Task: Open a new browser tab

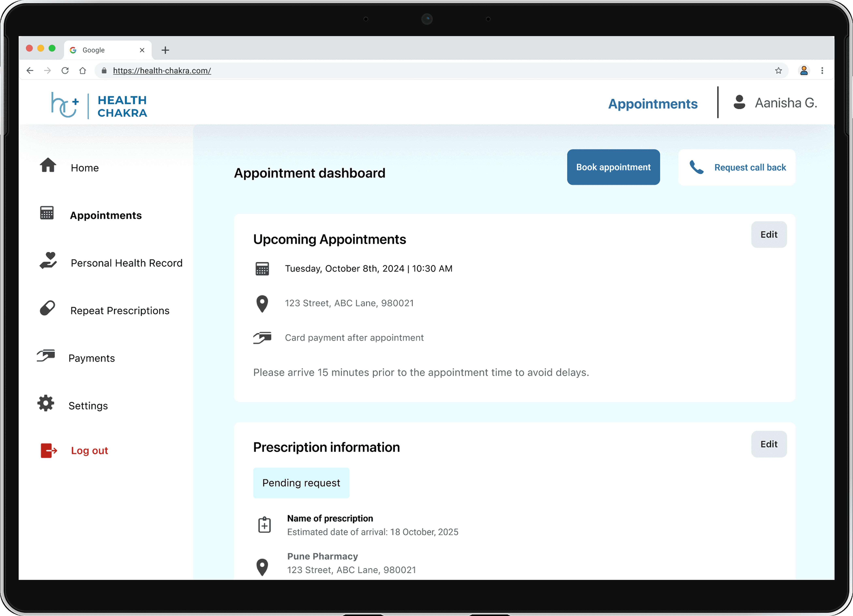Action: point(165,50)
